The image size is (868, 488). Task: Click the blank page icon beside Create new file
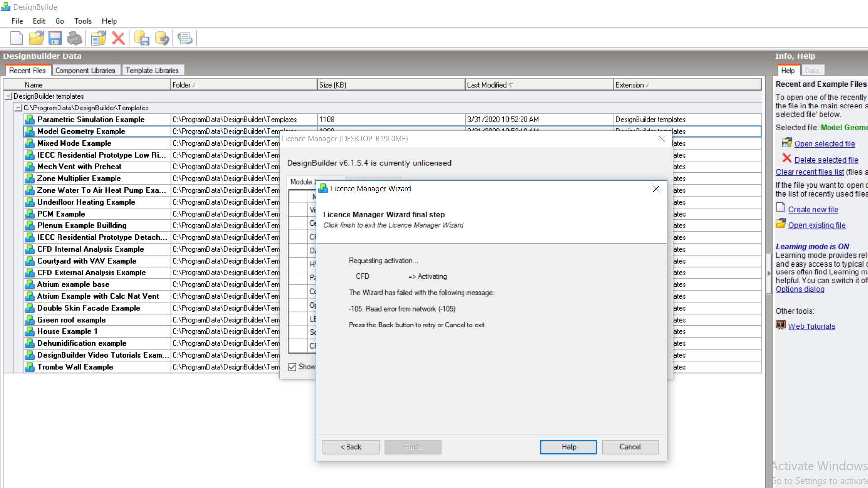[x=781, y=208]
